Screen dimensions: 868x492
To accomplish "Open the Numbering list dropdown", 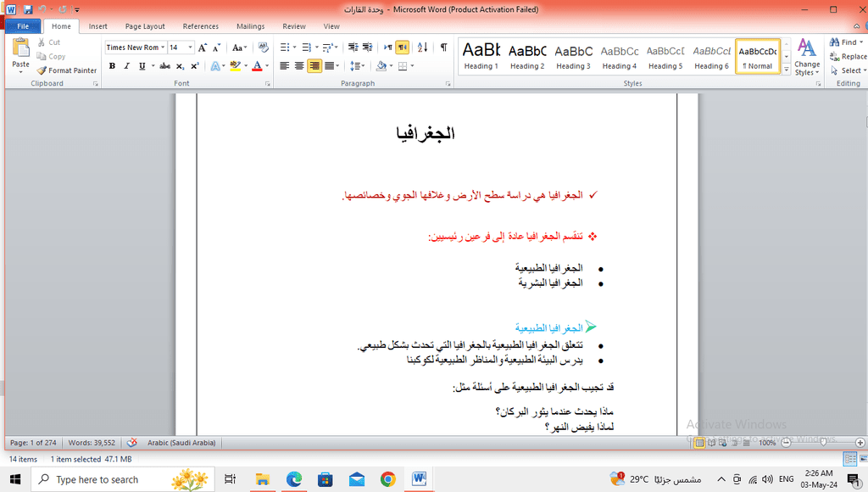I will [x=317, y=48].
